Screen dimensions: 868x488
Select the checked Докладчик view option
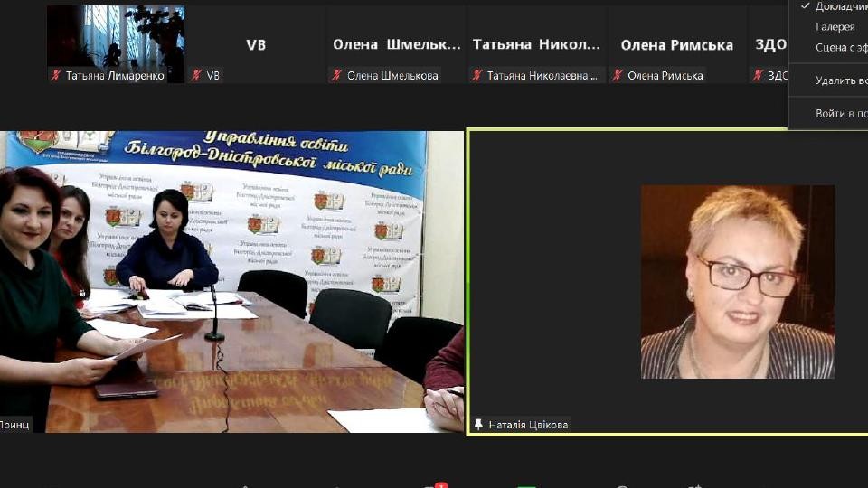point(839,6)
